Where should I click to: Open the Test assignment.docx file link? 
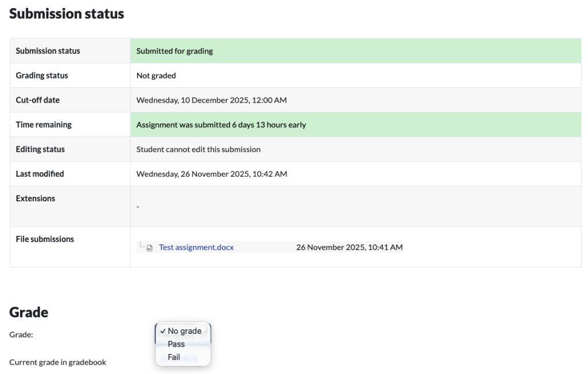[196, 247]
